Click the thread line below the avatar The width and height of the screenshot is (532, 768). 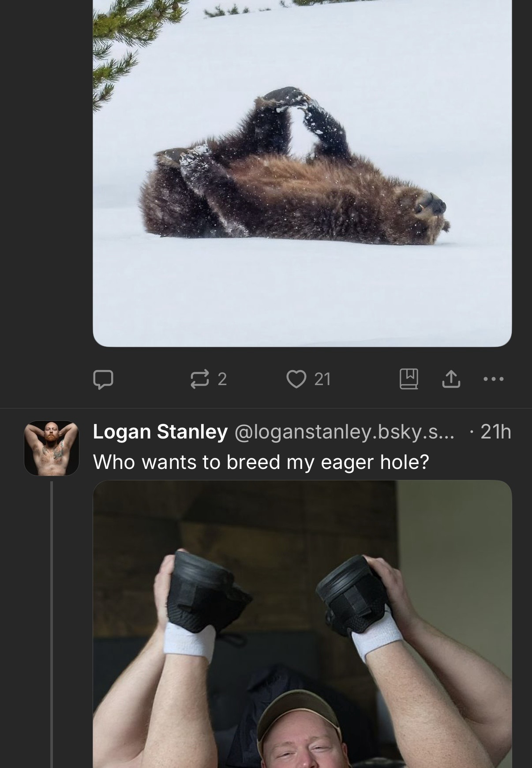(52, 618)
